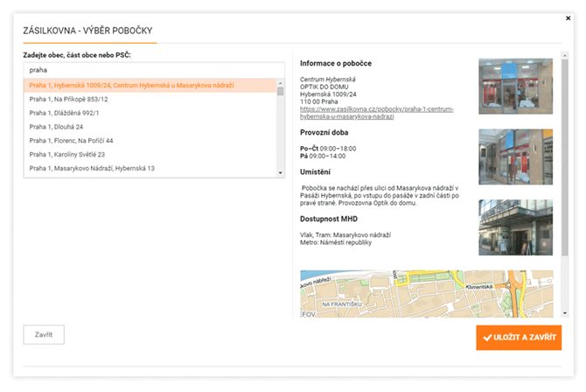Click info panel scroll down arrow
Viewport: 586px width, 392px height.
pyautogui.click(x=565, y=313)
